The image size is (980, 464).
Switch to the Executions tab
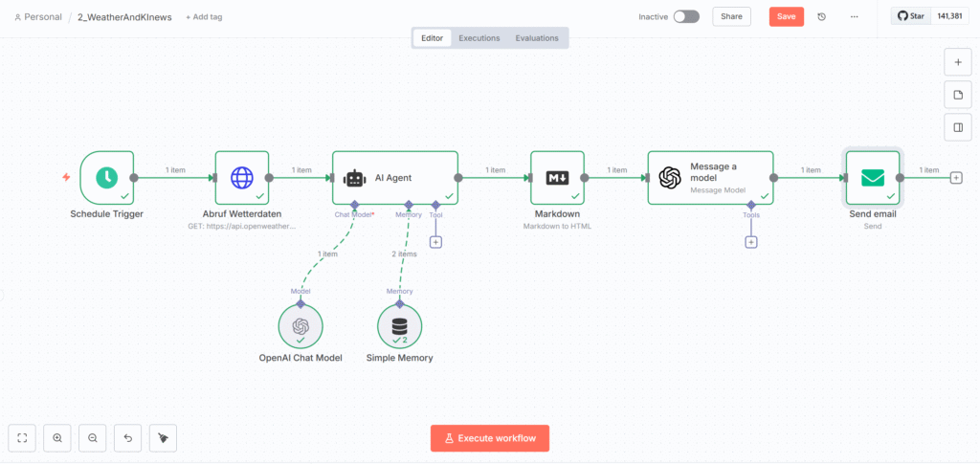tap(479, 38)
